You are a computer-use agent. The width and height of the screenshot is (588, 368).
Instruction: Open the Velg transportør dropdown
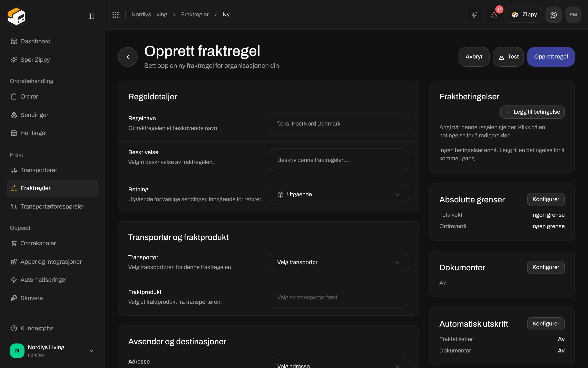(339, 262)
